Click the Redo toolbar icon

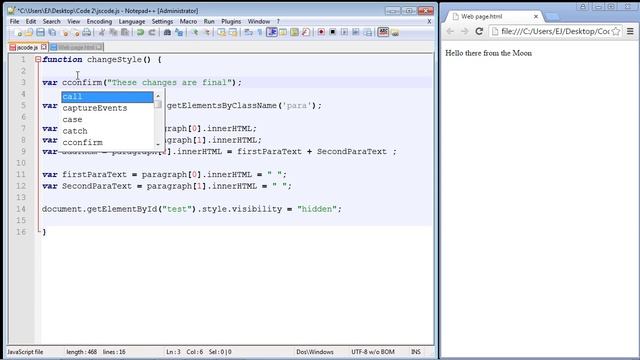pyautogui.click(x=152, y=32)
